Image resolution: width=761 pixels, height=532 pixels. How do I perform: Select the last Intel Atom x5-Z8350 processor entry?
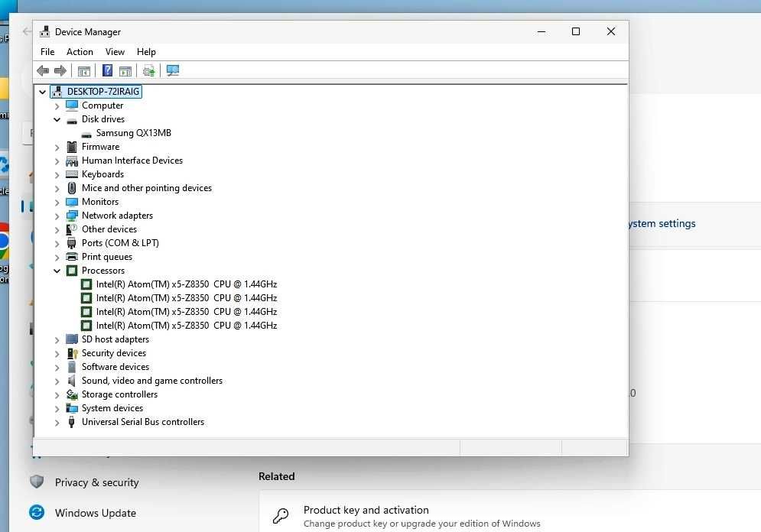187,326
